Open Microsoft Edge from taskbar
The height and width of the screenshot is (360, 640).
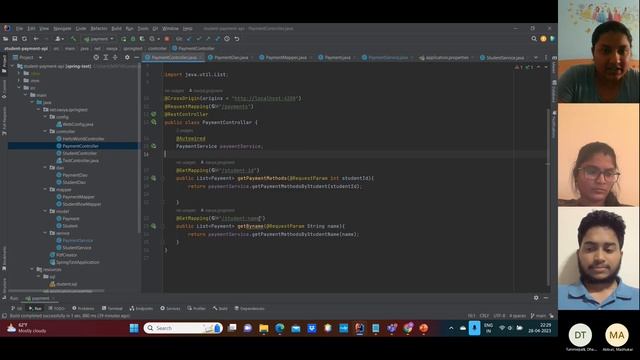coord(280,328)
